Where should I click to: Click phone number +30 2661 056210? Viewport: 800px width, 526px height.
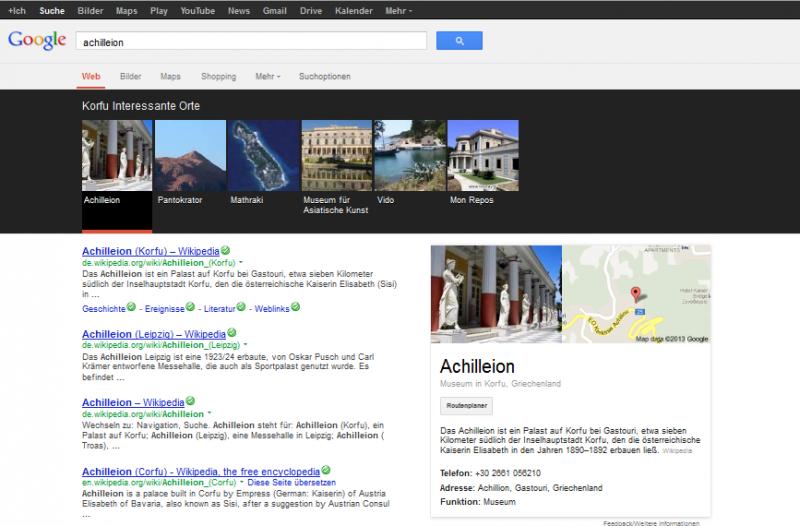(x=508, y=473)
